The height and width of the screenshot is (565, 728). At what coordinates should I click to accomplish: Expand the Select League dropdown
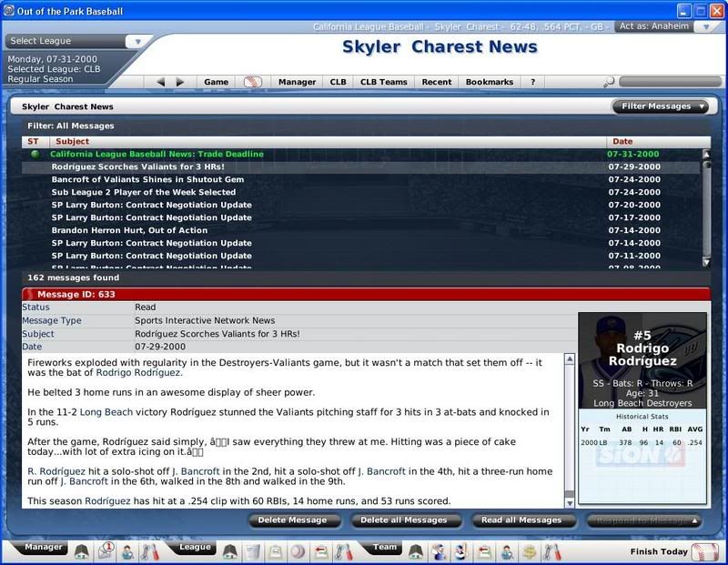coord(137,41)
